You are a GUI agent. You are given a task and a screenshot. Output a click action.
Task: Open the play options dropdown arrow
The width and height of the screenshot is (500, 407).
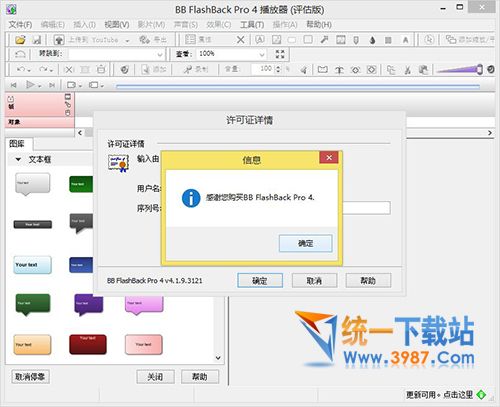coord(39,86)
